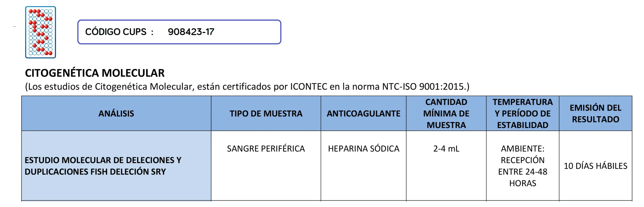Click the CITOGENÉTICA MOLECULAR heading
The height and width of the screenshot is (207, 644).
click(95, 73)
